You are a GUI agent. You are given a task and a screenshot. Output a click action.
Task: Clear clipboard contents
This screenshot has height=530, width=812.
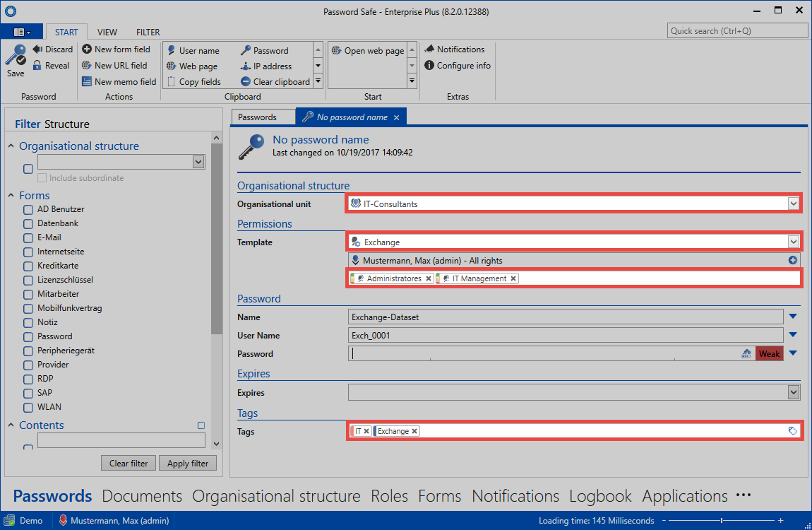275,81
